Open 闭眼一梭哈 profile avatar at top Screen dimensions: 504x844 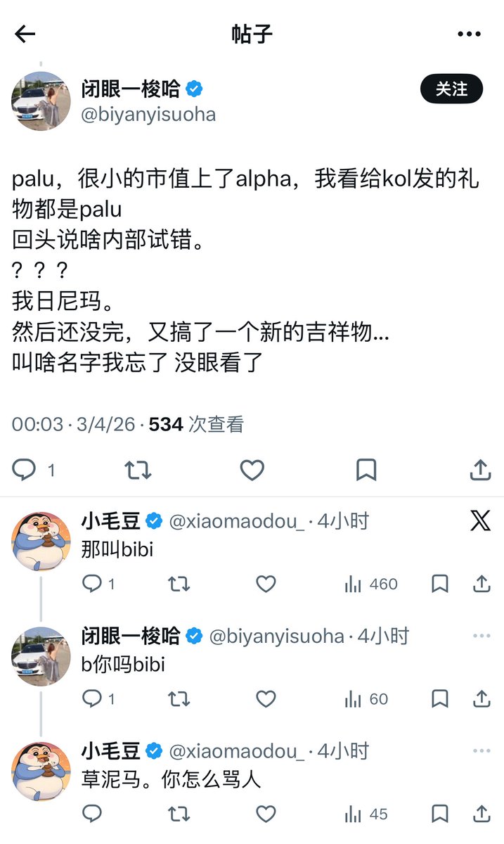pos(41,101)
